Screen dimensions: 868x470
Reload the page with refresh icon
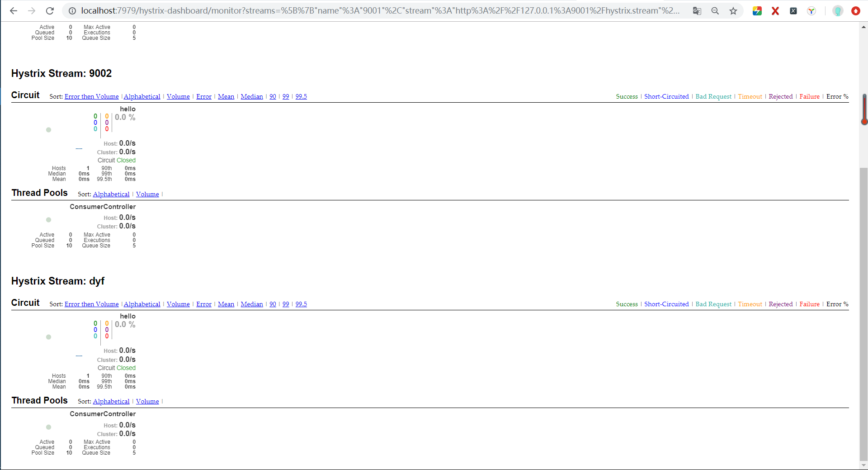(50, 11)
